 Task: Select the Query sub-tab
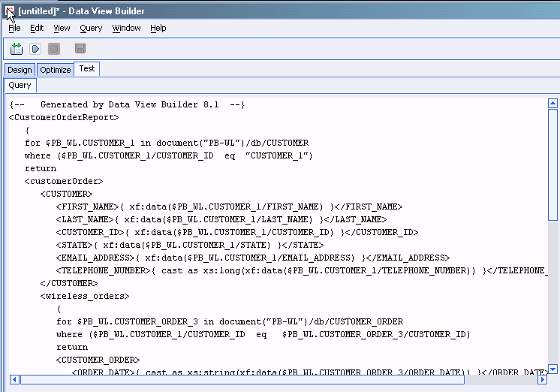click(20, 85)
